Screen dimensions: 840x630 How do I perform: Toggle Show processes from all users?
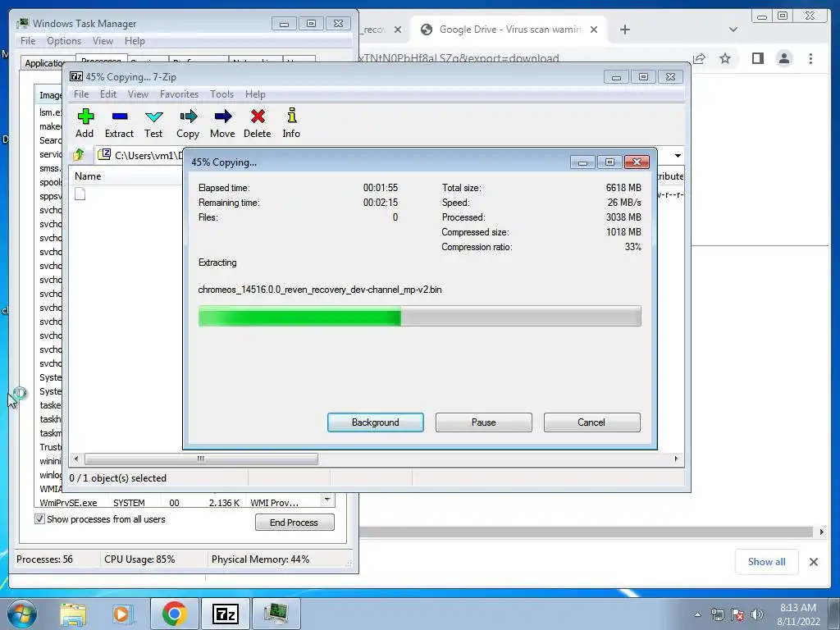point(39,518)
